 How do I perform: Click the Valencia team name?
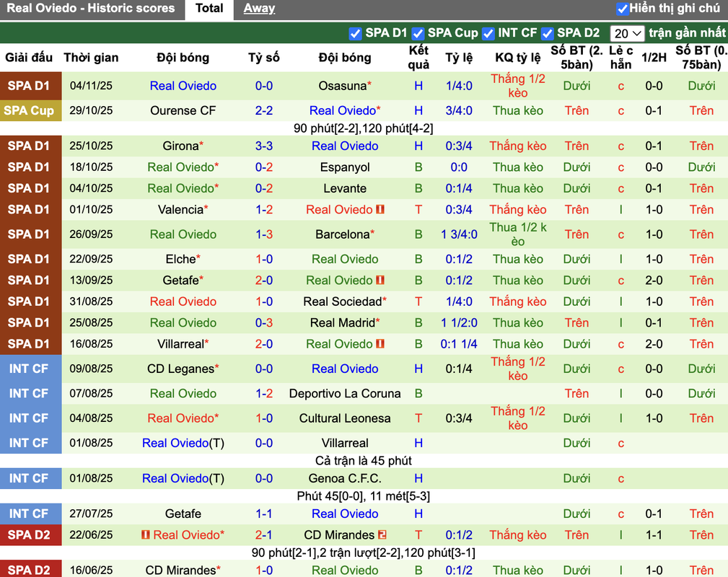coord(180,209)
